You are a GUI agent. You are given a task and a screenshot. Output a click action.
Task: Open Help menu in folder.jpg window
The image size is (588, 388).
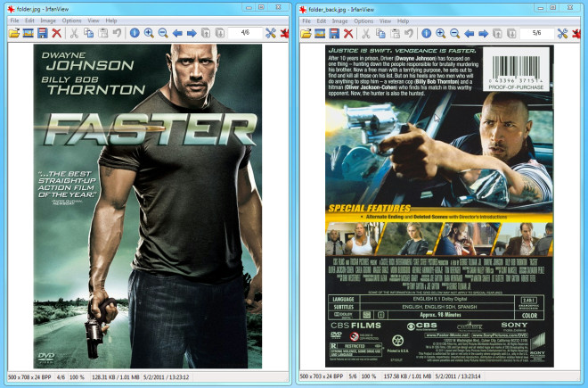click(111, 21)
